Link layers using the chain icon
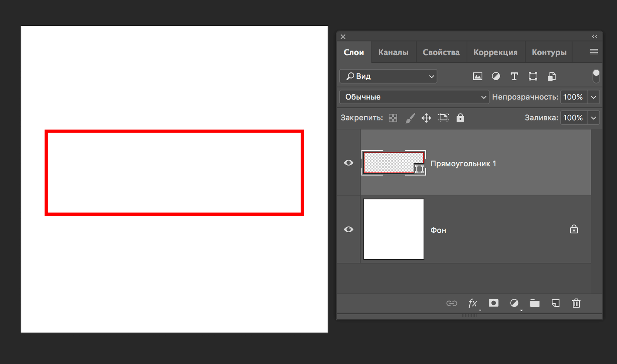Viewport: 617px width, 364px height. 452,303
